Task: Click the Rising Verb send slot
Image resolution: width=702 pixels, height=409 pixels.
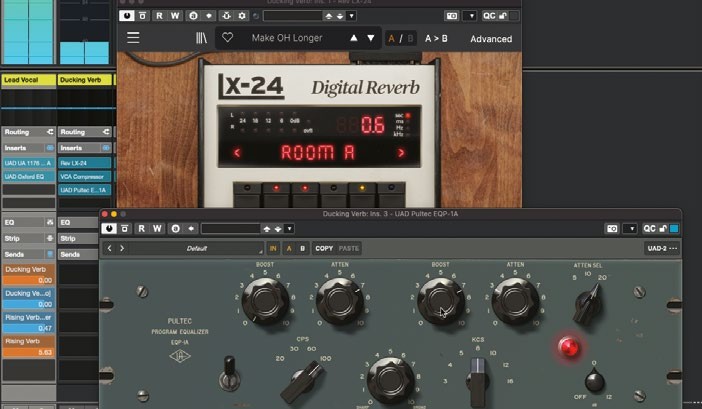Action: (x=29, y=346)
